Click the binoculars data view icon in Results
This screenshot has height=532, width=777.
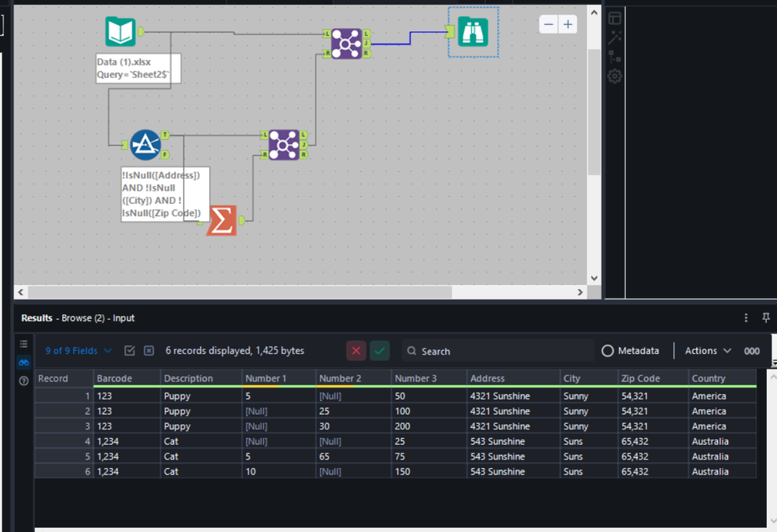24,363
